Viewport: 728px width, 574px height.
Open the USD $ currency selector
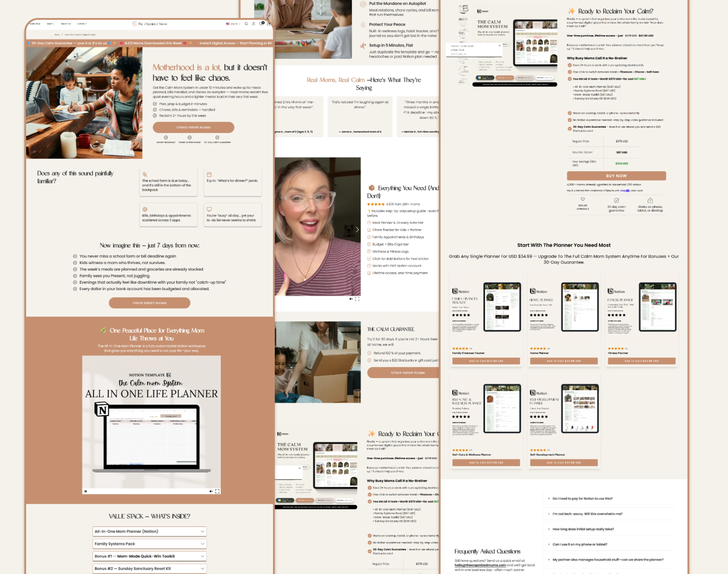(x=233, y=24)
